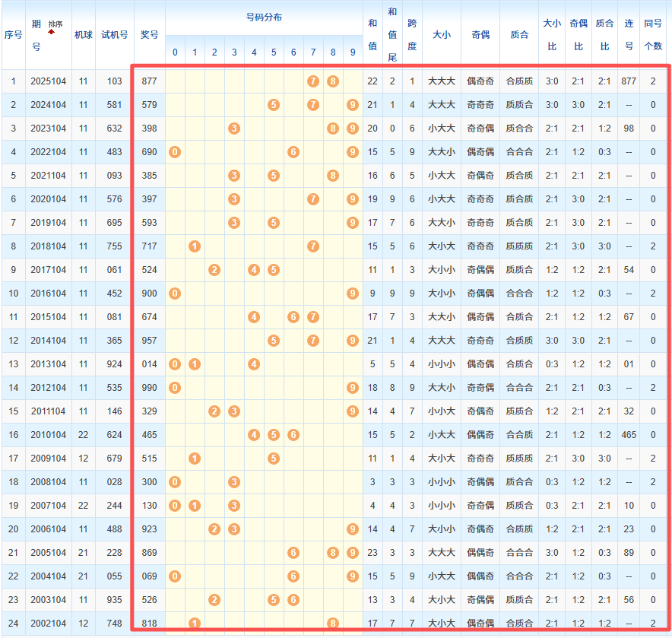
Task: Click the 同号个数 column header
Action: point(652,35)
